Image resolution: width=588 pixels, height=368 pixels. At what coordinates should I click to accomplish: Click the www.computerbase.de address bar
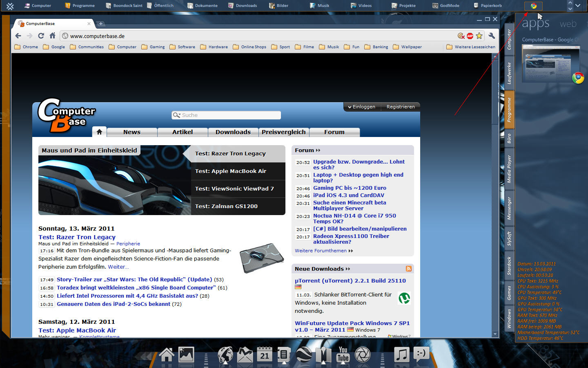pos(261,36)
